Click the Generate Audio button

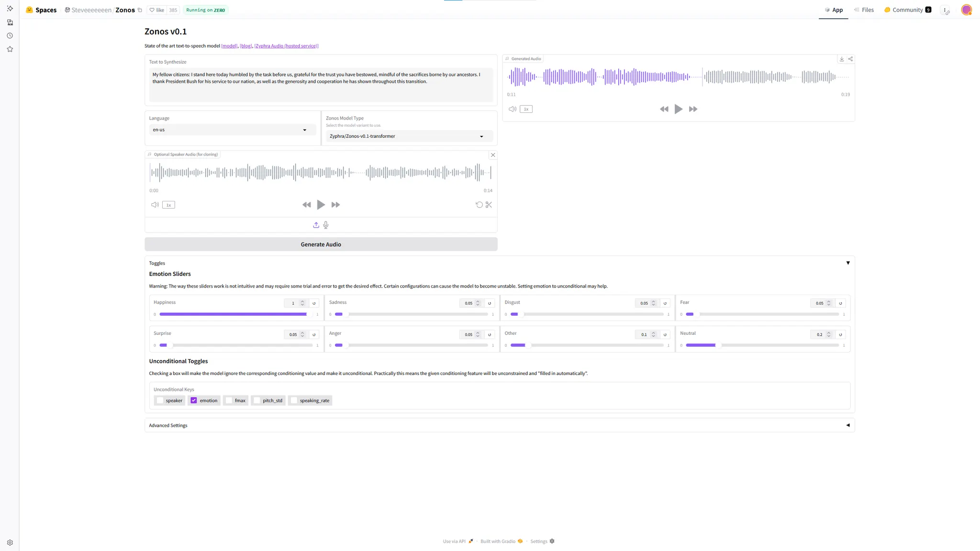[321, 244]
